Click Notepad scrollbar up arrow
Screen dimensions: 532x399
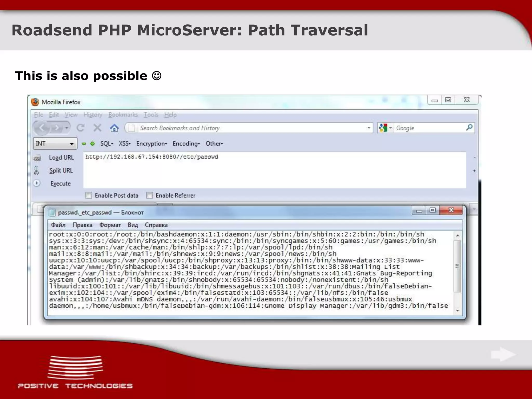point(458,235)
